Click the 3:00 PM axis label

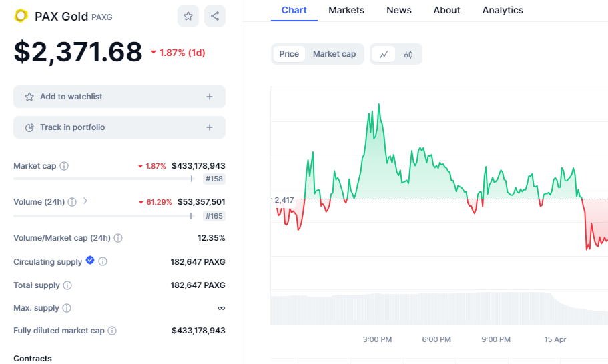click(x=377, y=339)
